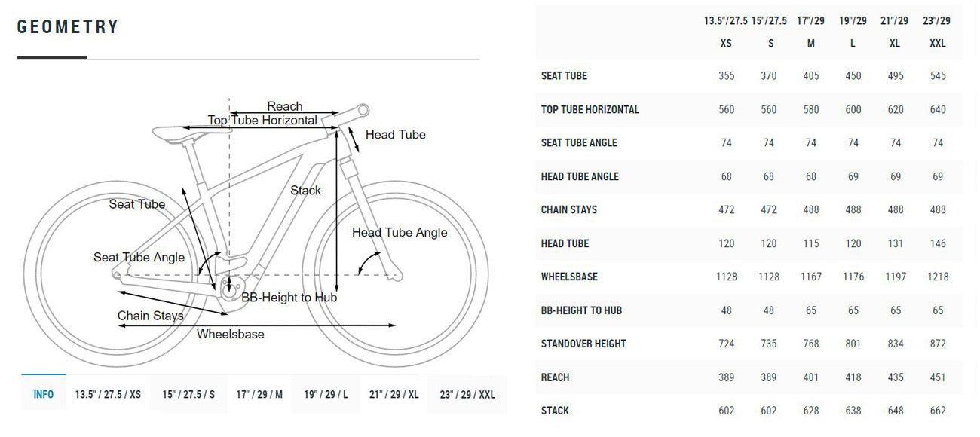980x437 pixels.
Task: Select the INFO tab
Action: tap(44, 394)
